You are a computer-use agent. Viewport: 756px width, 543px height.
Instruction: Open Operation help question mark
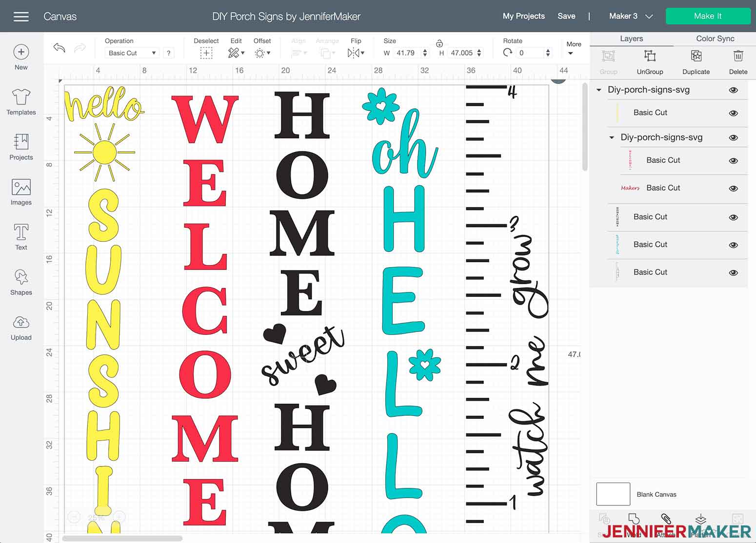[168, 53]
